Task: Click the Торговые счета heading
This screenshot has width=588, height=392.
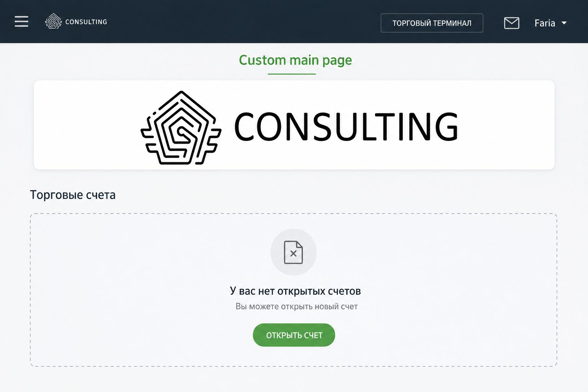Action: tap(73, 195)
